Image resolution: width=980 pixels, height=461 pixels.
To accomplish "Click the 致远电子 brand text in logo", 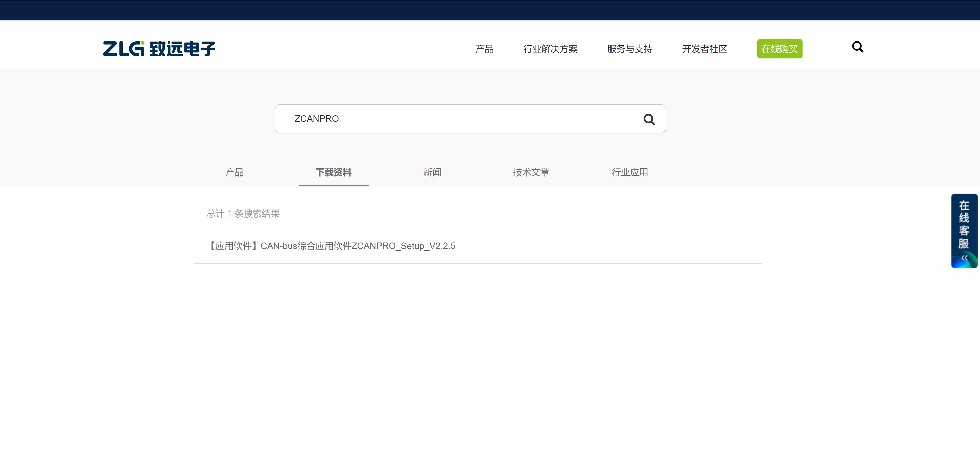I will coord(182,49).
